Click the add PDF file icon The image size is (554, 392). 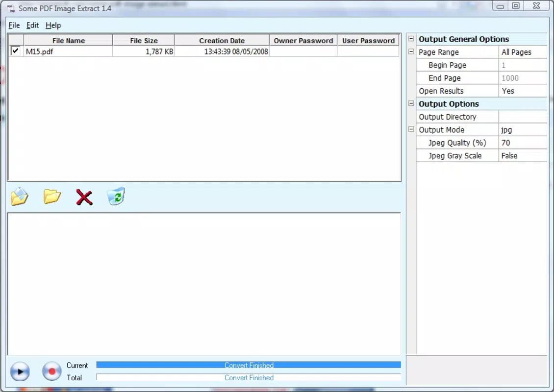[20, 196]
